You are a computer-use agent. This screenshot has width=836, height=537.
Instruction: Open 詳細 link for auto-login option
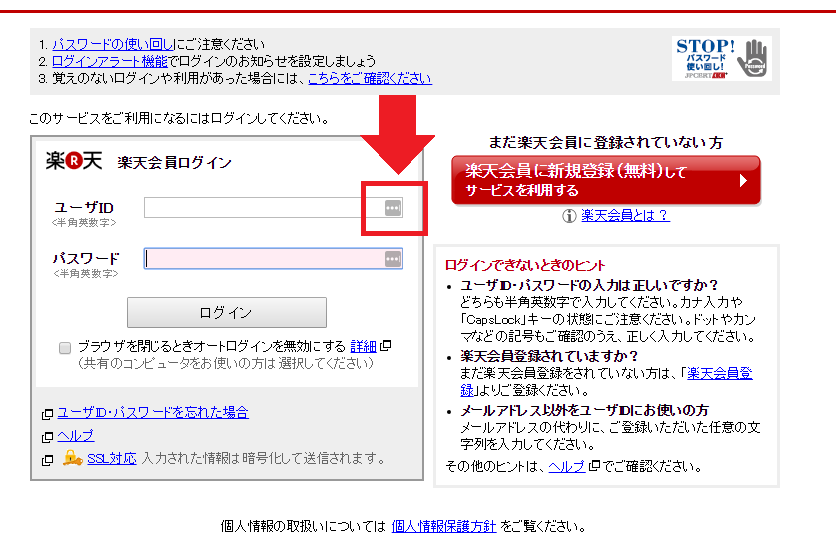[x=364, y=347]
